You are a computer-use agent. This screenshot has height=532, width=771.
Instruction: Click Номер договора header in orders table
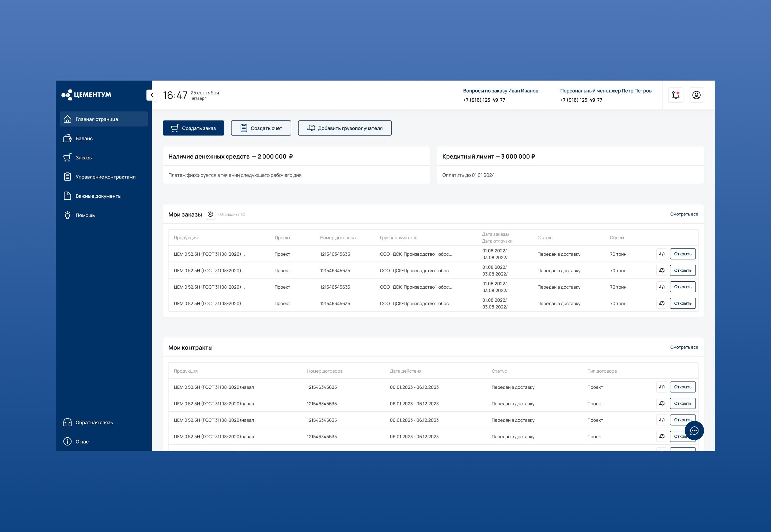pos(338,238)
